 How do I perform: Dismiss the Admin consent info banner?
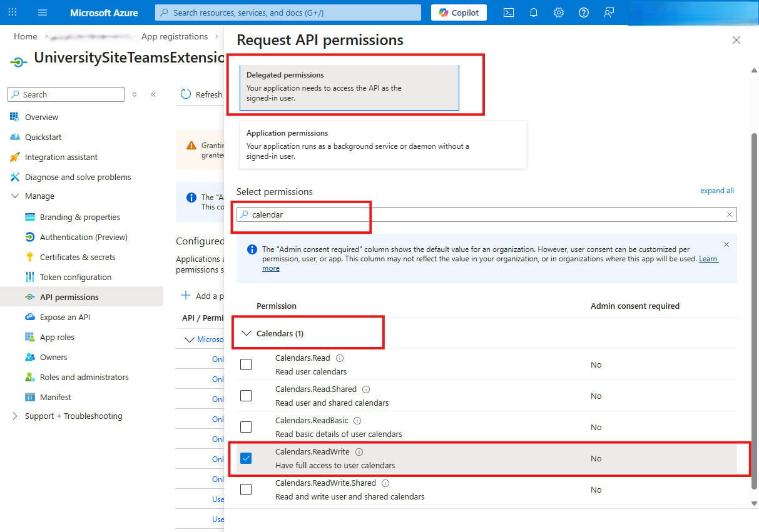(726, 244)
